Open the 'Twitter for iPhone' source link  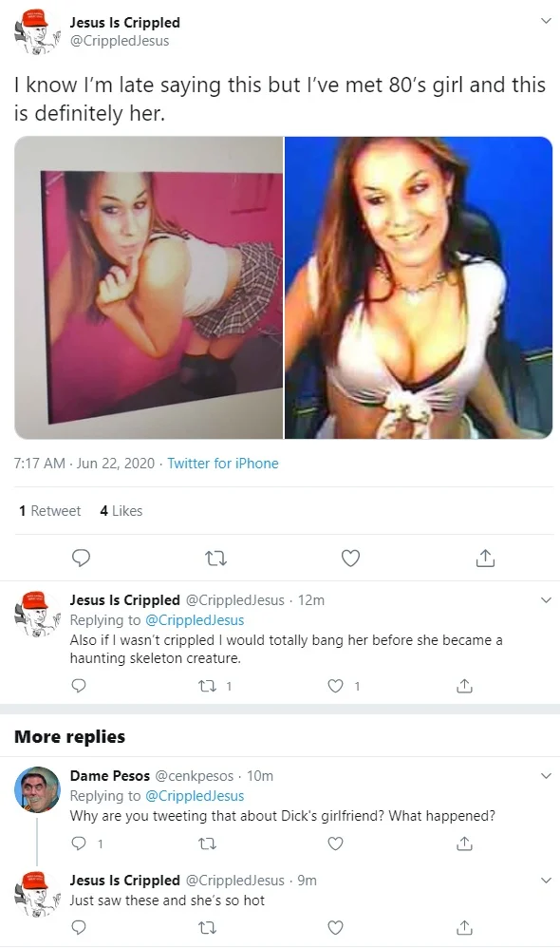click(223, 464)
